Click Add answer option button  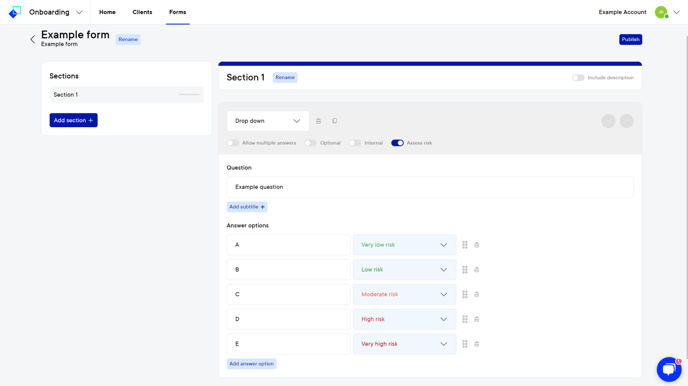point(251,364)
